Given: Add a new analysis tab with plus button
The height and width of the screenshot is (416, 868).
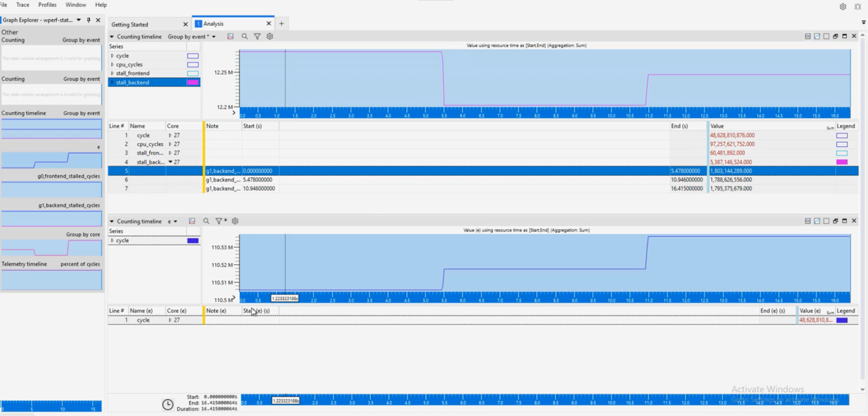Looking at the screenshot, I should pos(281,24).
